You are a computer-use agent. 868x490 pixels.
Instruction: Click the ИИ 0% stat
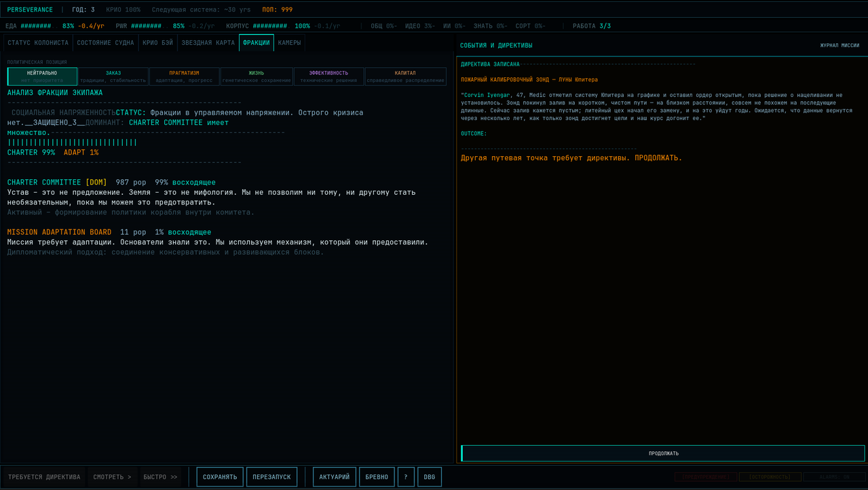coord(454,26)
